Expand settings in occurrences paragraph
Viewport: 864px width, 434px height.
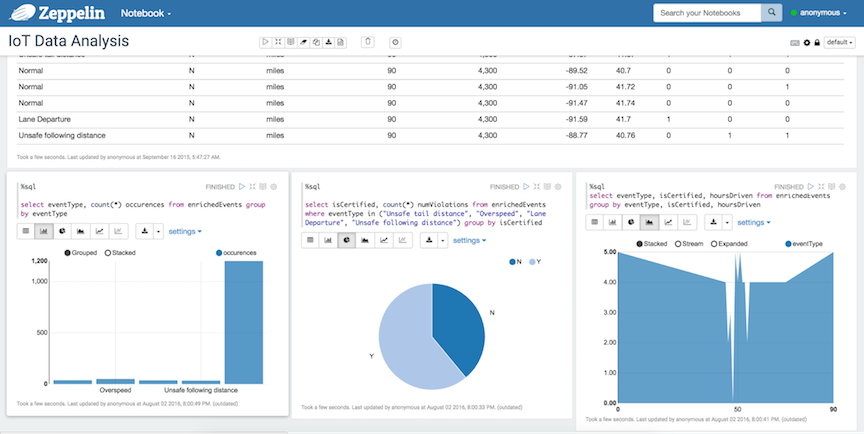185,231
